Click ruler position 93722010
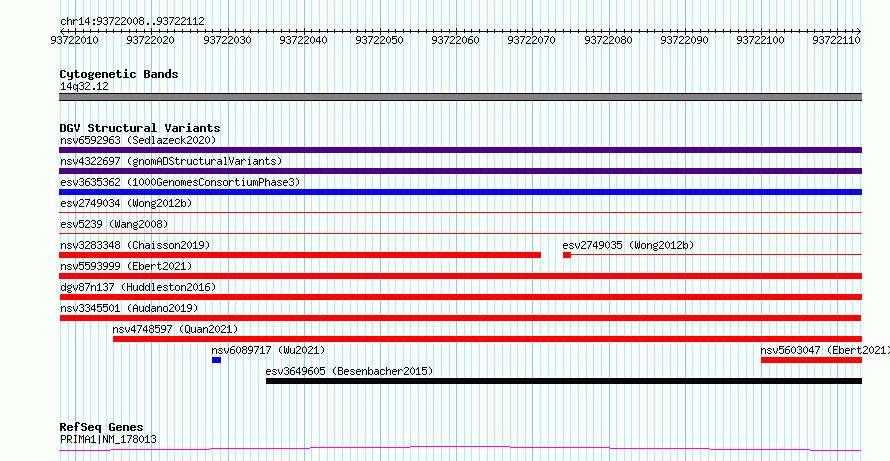 (74, 40)
